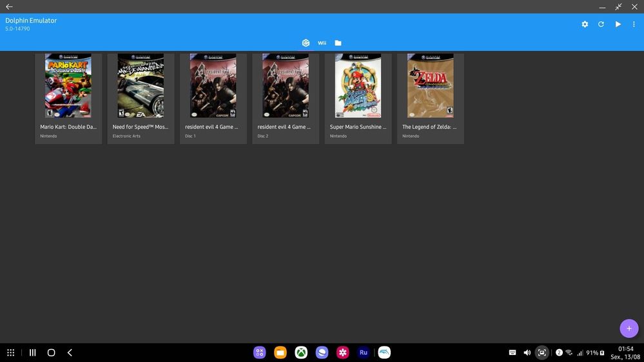Open the orange My Files taskbar app
This screenshot has height=362, width=644.
[280, 352]
